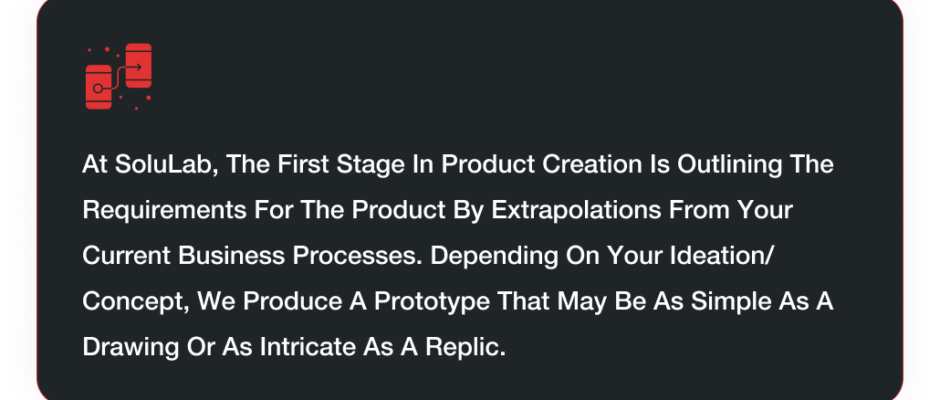Click the words "Product Creation" in first line
Viewport: 940px width, 400px height.
541,164
